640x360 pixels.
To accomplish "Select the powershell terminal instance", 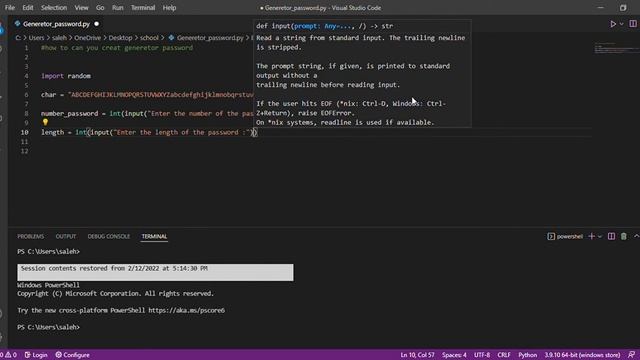I will pos(565,236).
